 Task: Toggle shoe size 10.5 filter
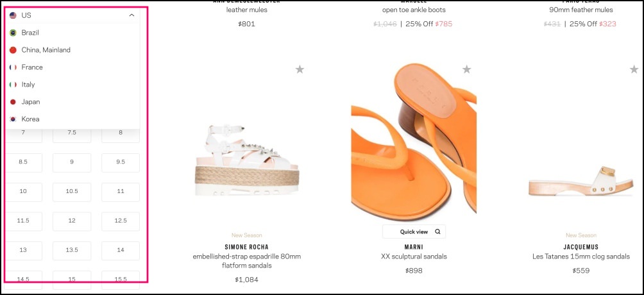pos(72,192)
